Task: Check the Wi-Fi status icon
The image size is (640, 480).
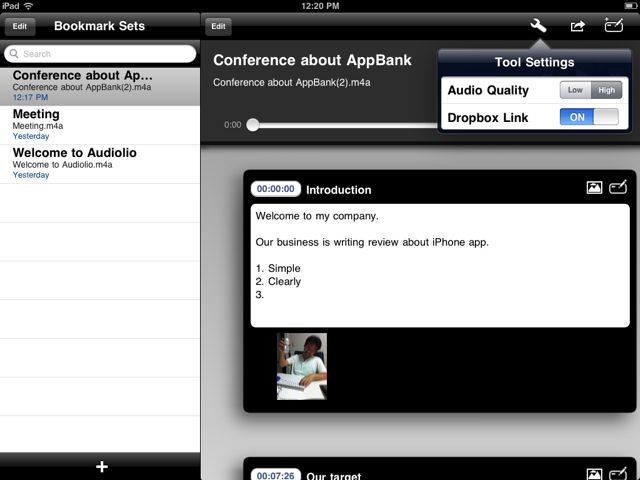Action: 28,6
